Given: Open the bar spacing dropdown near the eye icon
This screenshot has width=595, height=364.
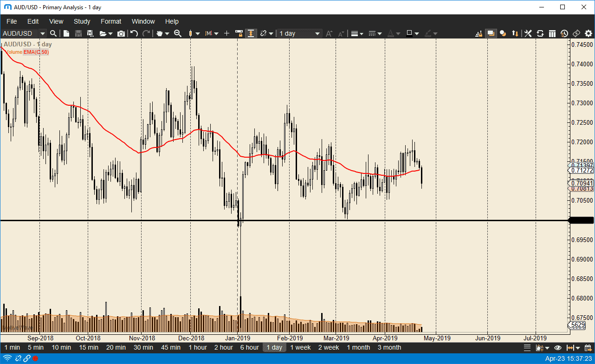Looking at the screenshot, I should 577,348.
